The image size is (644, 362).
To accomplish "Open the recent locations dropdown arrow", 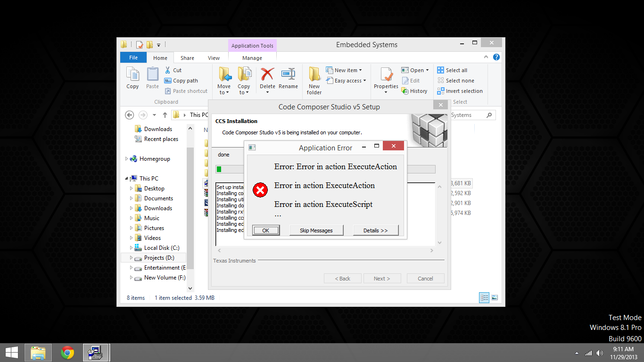I will pos(154,115).
